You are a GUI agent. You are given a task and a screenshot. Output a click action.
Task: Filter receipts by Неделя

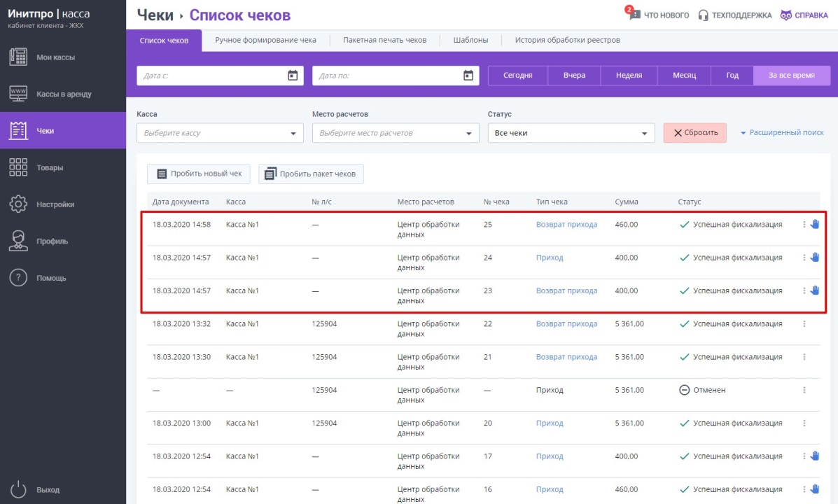[629, 76]
